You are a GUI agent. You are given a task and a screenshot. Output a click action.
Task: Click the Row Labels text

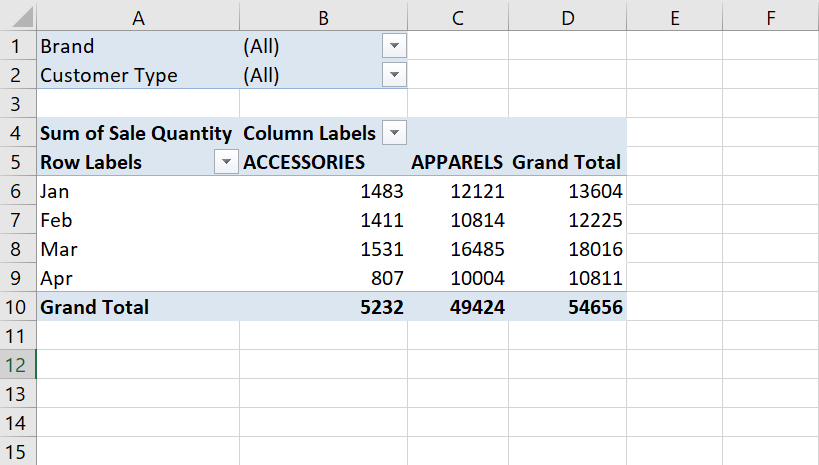click(91, 162)
